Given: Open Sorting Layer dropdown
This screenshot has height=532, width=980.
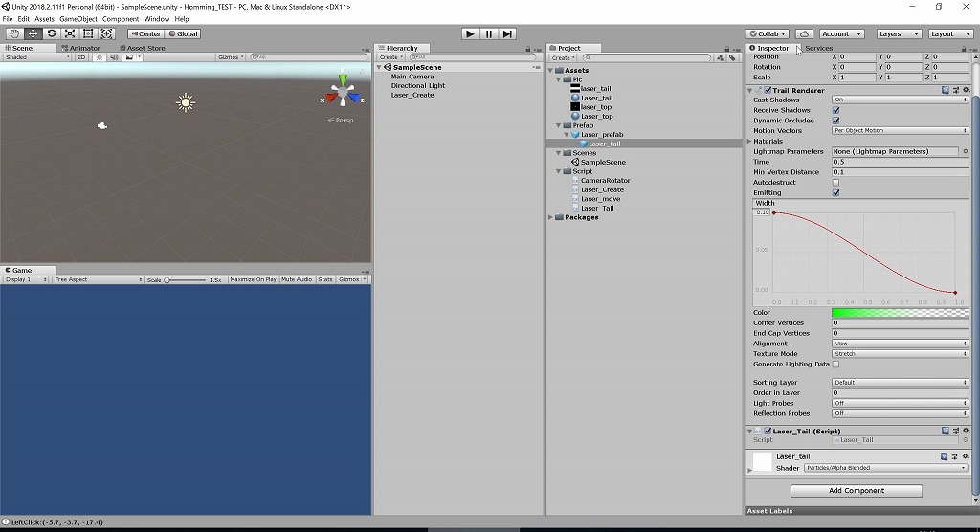Looking at the screenshot, I should tap(900, 382).
